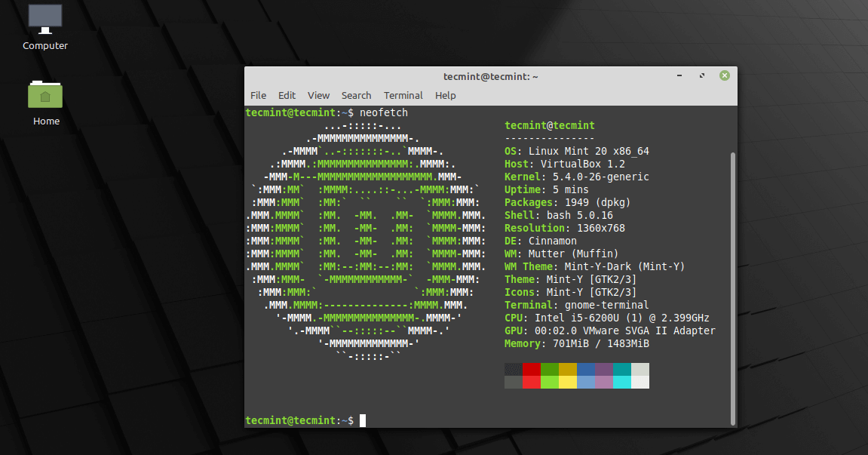868x455 pixels.
Task: Click the mustard color block, top row
Action: click(x=568, y=370)
